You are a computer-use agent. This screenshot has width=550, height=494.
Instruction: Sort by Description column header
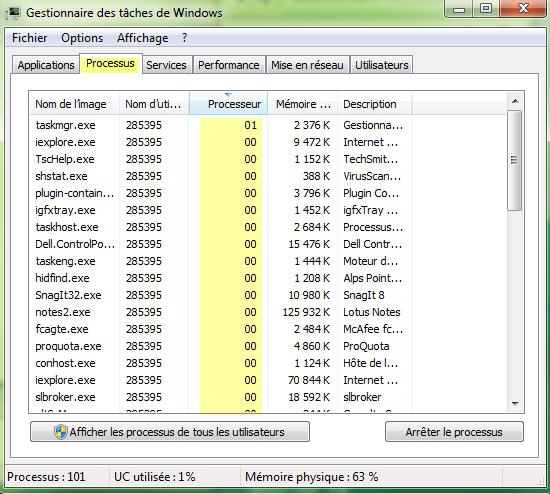[x=375, y=104]
